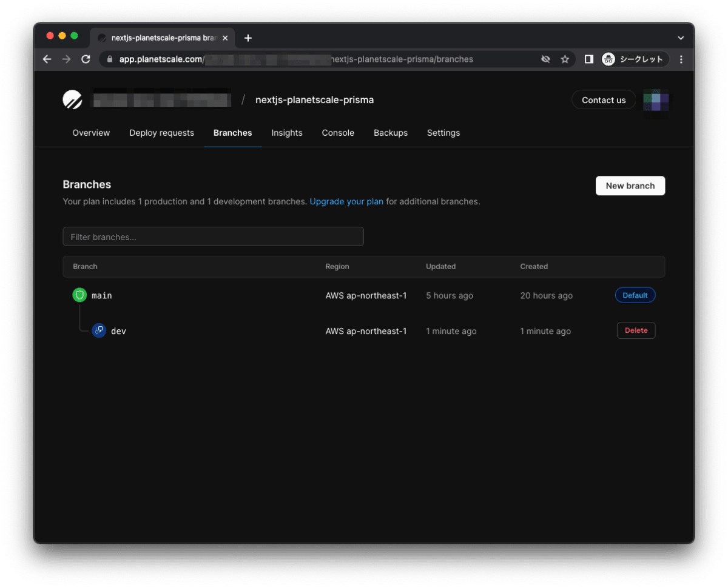The height and width of the screenshot is (588, 728).
Task: Select the nextjs-planetscale-prisma browser tab
Action: tap(163, 38)
